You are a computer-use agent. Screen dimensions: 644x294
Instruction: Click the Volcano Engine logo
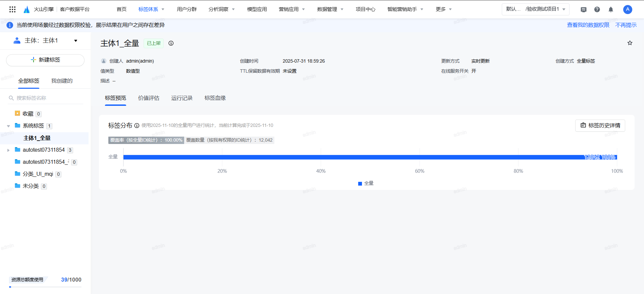27,9
